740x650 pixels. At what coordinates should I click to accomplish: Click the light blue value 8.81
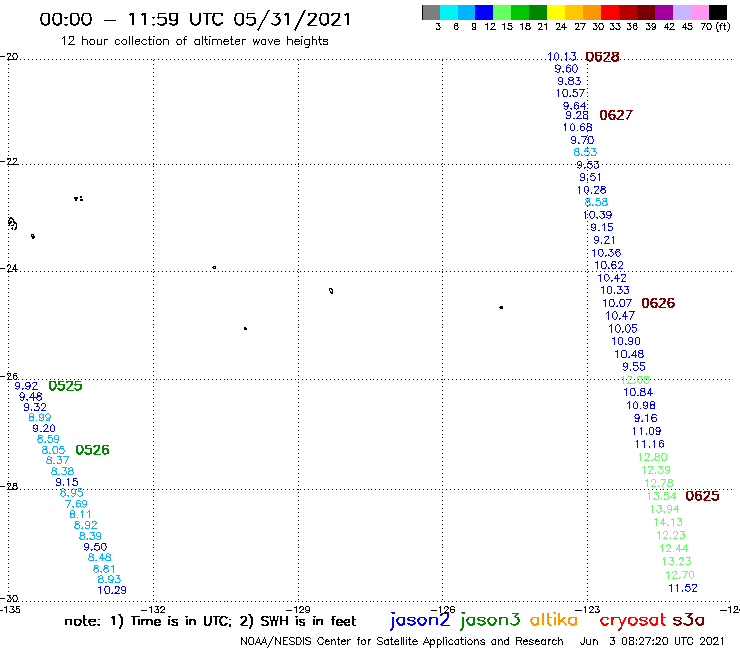pos(104,569)
